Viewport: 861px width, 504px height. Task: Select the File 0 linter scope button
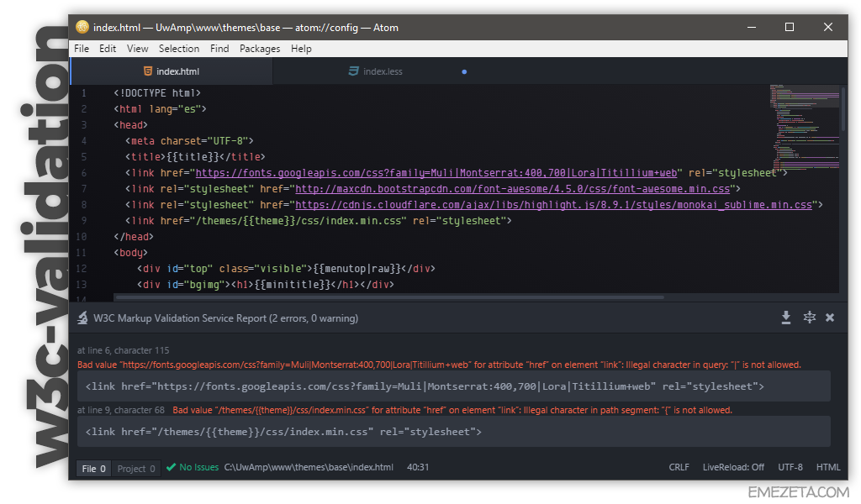click(94, 469)
